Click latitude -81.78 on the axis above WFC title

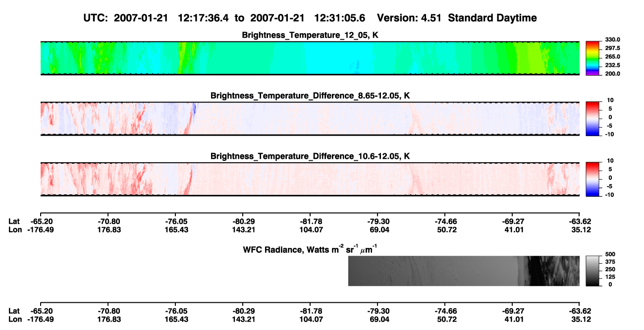tap(310, 222)
